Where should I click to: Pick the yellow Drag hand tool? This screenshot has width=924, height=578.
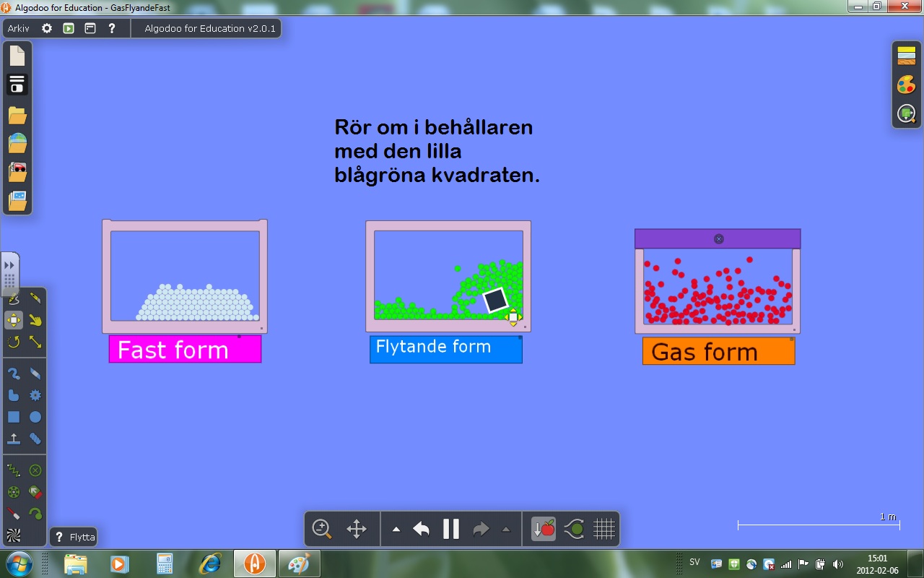35,320
